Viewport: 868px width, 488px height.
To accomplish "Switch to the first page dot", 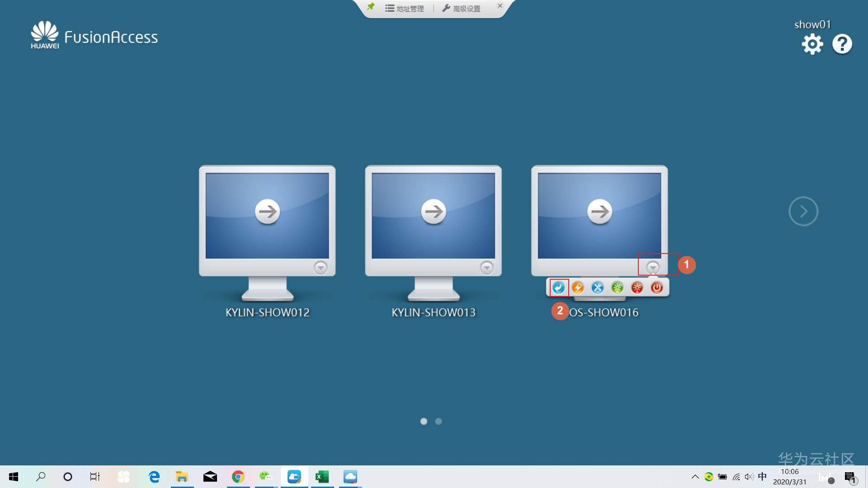I will (424, 421).
